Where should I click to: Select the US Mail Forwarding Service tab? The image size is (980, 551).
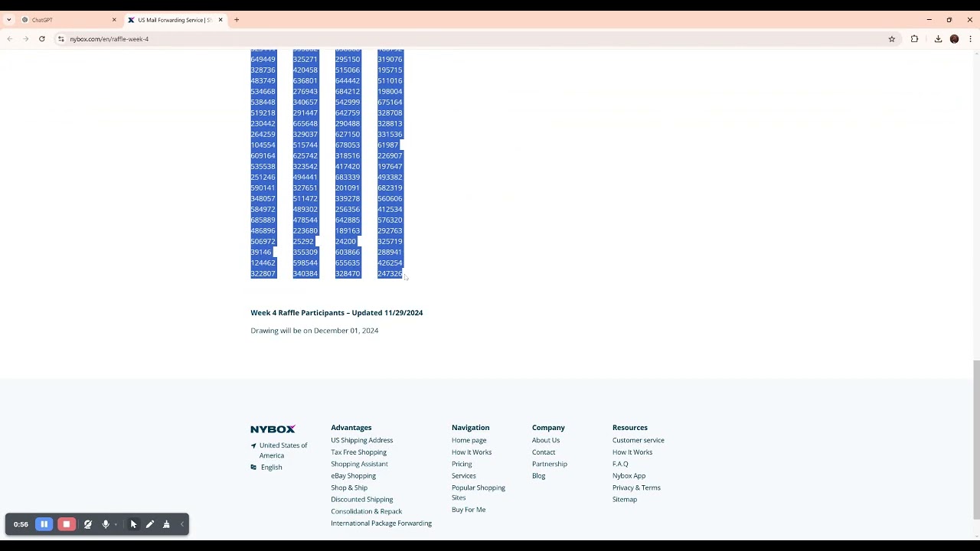click(175, 20)
